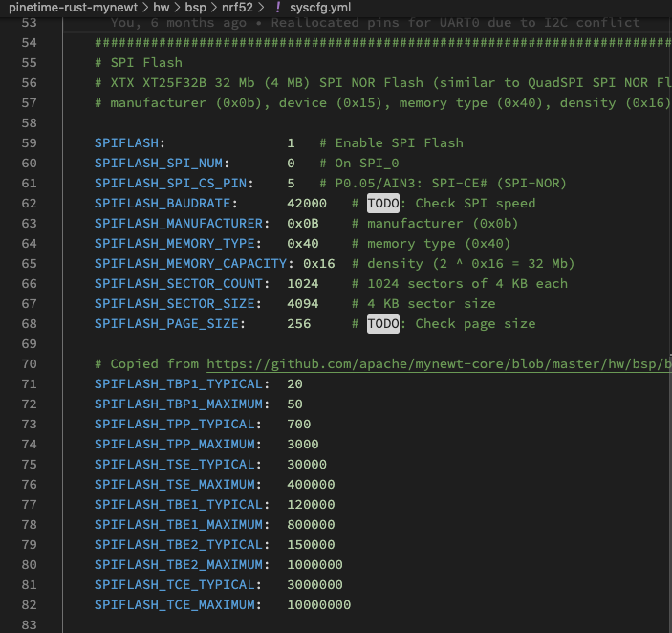The image size is (672, 633).
Task: Expand the hw breadcrumb segment
Action: (161, 7)
